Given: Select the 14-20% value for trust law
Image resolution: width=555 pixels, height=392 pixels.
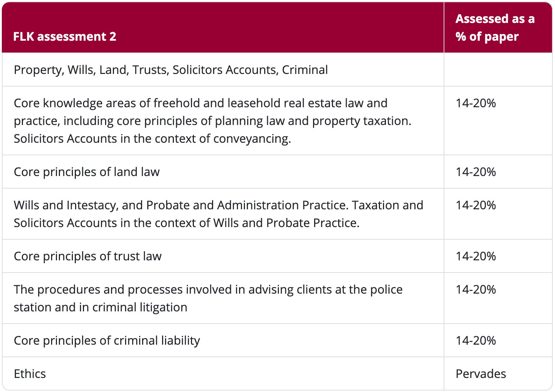Looking at the screenshot, I should click(x=475, y=256).
